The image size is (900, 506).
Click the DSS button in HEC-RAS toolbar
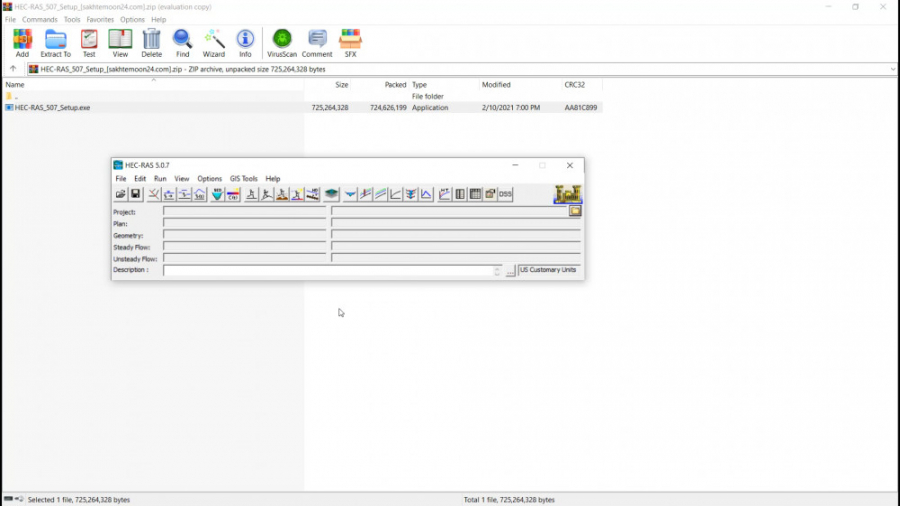[x=505, y=194]
